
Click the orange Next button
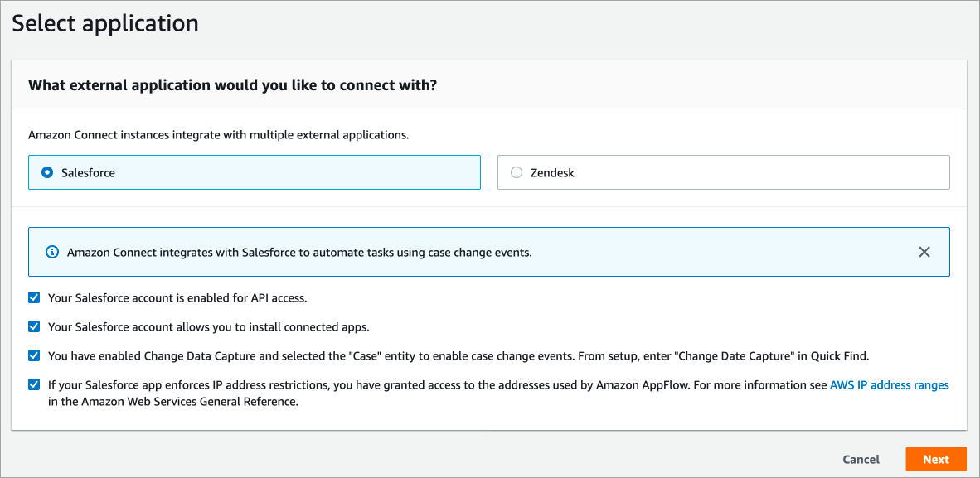pyautogui.click(x=935, y=459)
